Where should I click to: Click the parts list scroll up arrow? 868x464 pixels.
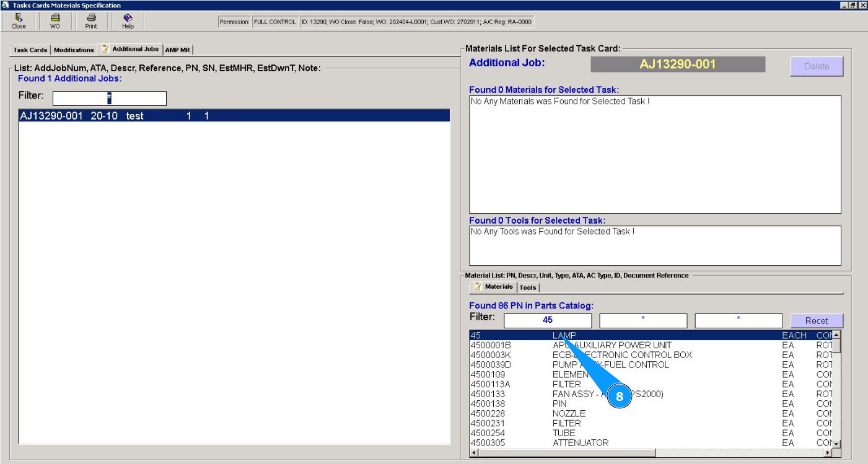point(836,335)
